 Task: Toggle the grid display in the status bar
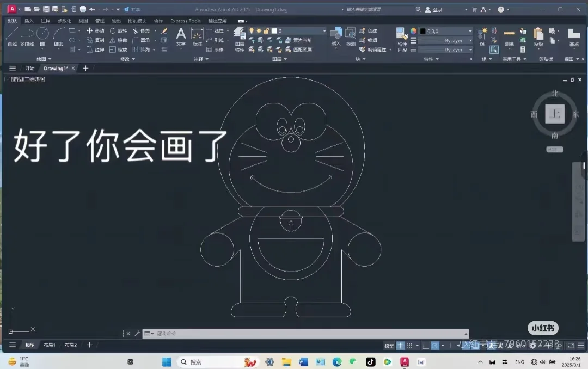point(401,345)
